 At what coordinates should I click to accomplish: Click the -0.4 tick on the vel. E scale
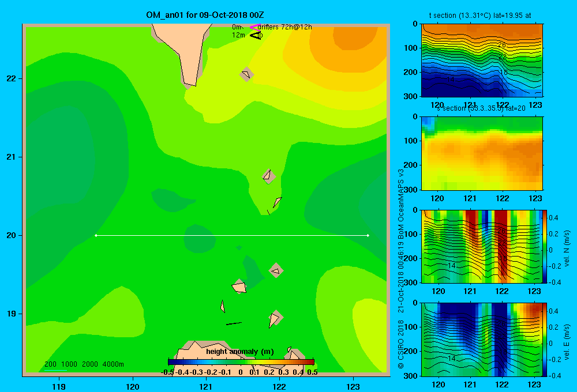[555, 375]
